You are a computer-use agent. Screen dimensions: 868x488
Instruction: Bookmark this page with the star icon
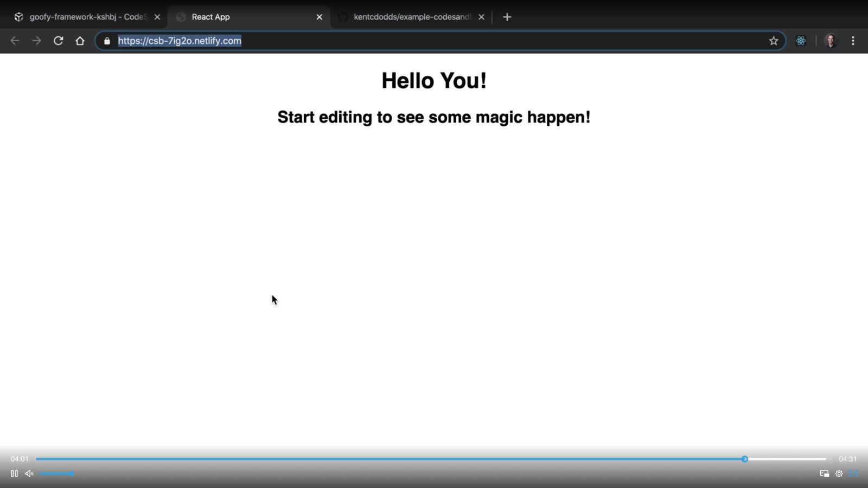click(774, 41)
